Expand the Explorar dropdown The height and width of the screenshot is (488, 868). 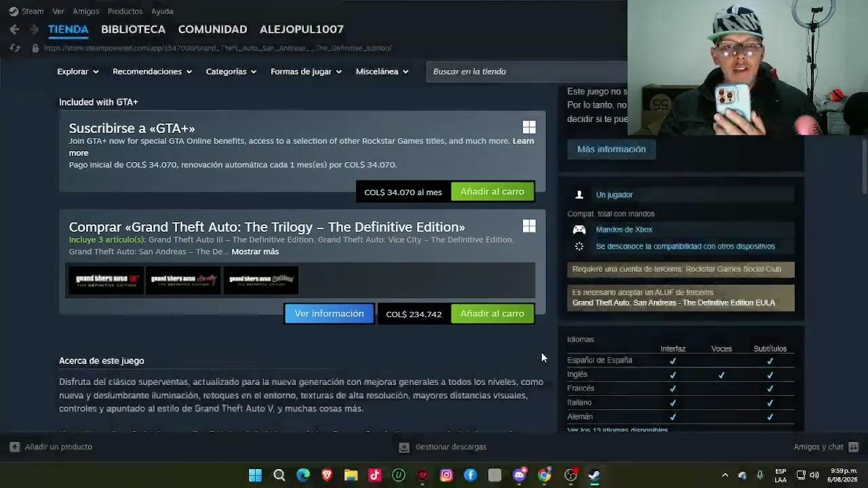(78, 71)
